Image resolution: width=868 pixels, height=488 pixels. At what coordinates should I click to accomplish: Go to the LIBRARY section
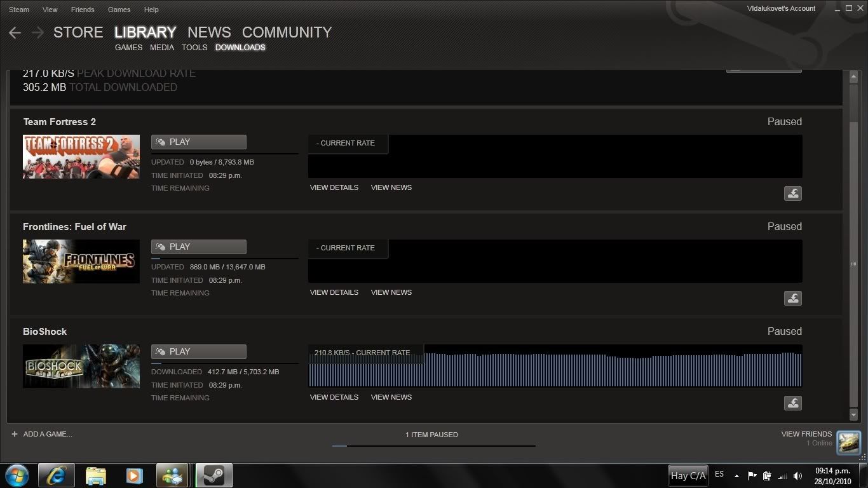[146, 32]
